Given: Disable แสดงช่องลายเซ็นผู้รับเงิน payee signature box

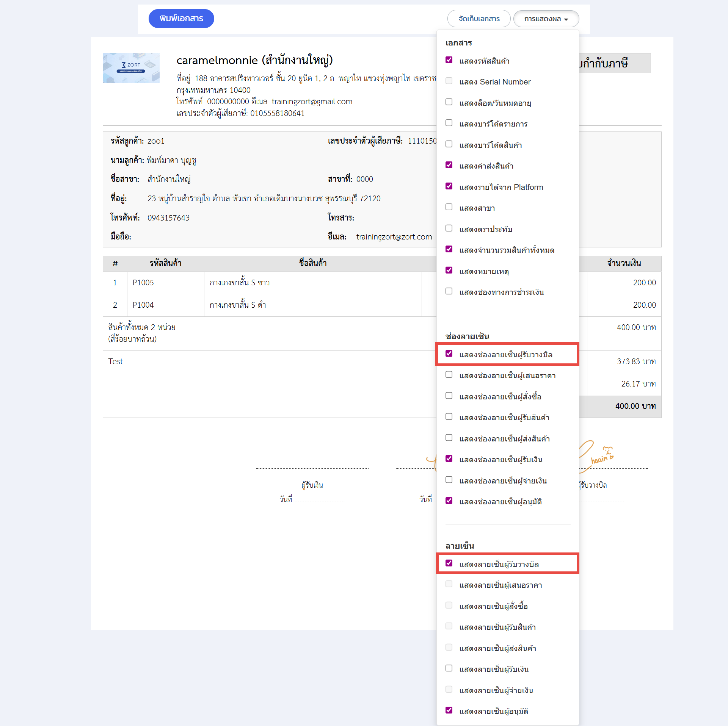Looking at the screenshot, I should (449, 459).
